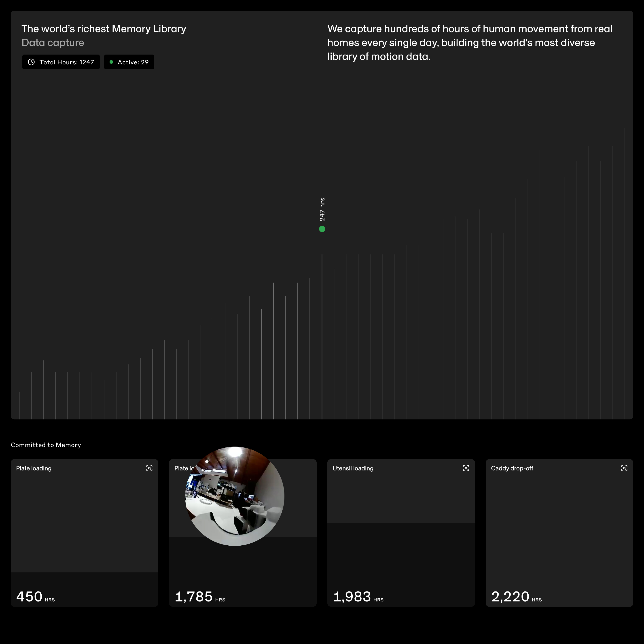Image resolution: width=644 pixels, height=644 pixels.
Task: Click the circular fisheye video thumbnail
Action: (235, 496)
